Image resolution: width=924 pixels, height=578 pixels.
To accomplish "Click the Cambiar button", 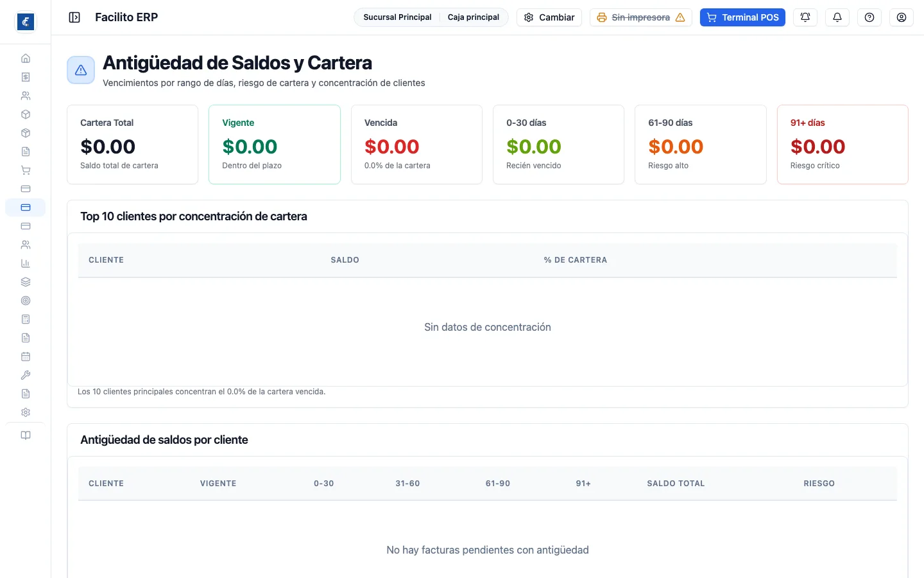I will coord(549,17).
